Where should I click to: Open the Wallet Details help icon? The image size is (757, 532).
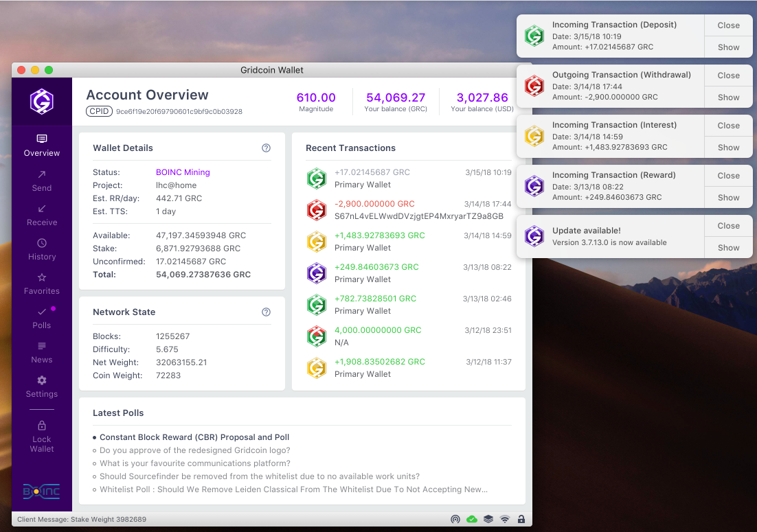click(266, 148)
